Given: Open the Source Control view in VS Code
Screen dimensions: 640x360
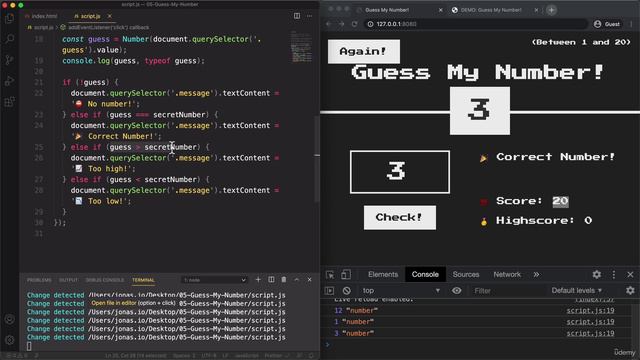Looking at the screenshot, I should pos(9,60).
